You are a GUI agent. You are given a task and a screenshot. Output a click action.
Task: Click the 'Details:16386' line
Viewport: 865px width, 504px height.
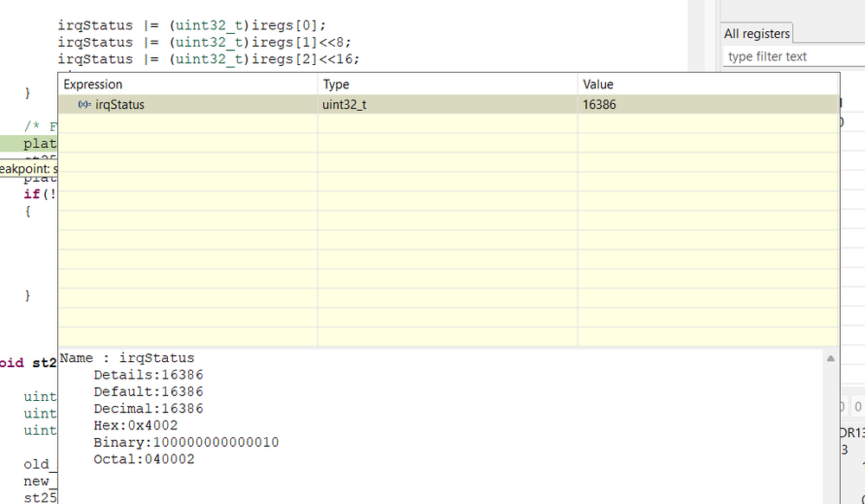148,375
